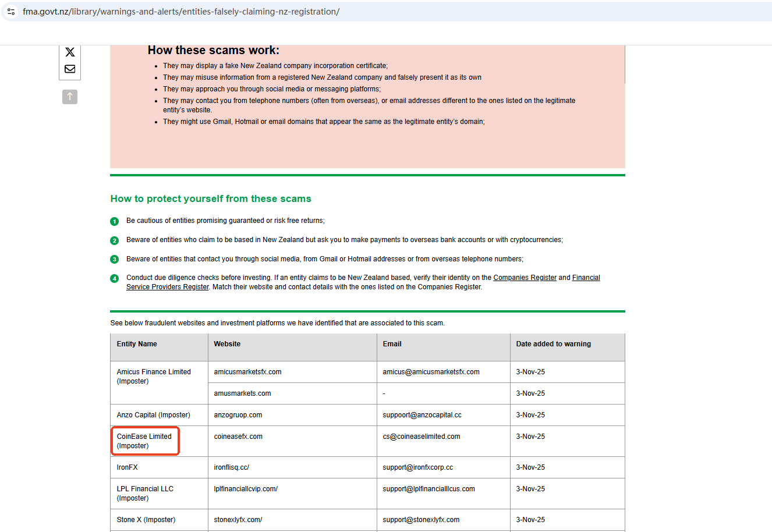Image resolution: width=772 pixels, height=532 pixels.
Task: Follow the Financial Service Providers Register link
Action: point(363,282)
